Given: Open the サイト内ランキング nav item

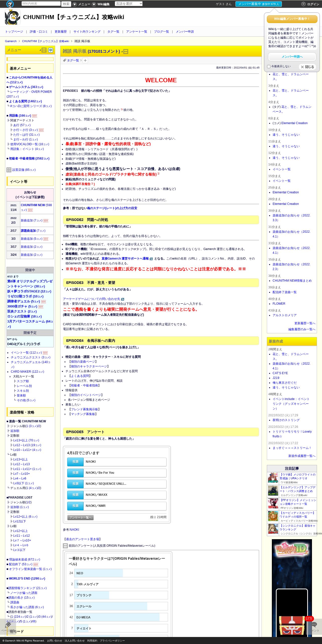Looking at the screenshot, I should [87, 32].
